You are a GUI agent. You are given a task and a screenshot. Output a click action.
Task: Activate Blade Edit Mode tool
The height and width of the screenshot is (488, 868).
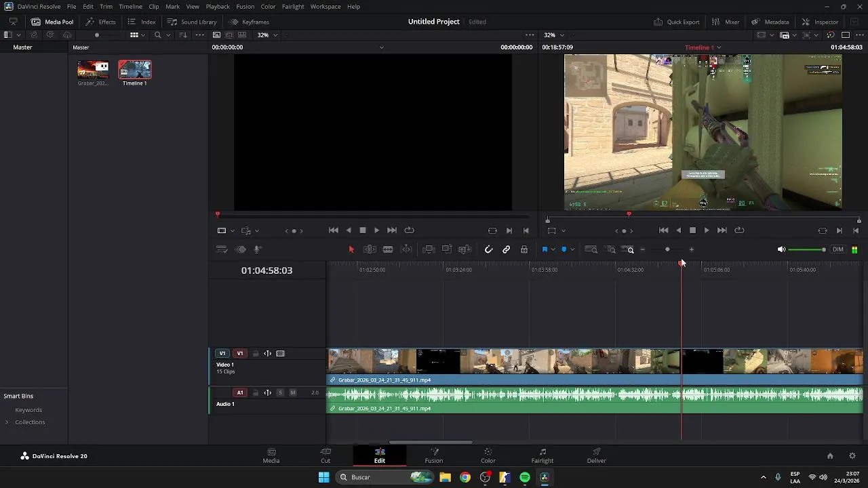pyautogui.click(x=388, y=249)
